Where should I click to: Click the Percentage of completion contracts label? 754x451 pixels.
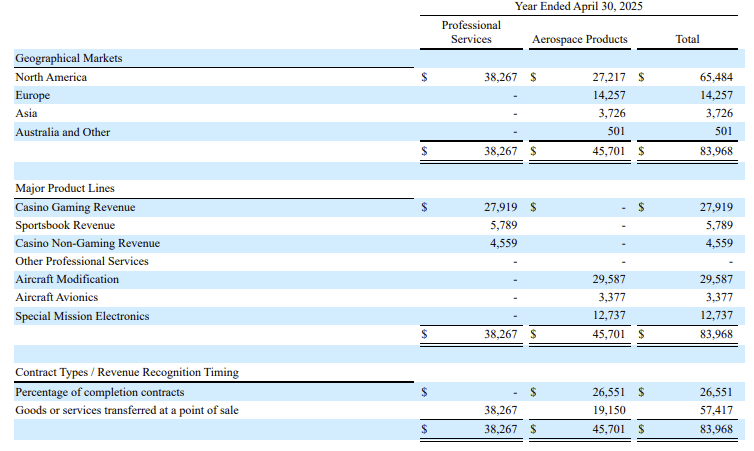pos(100,392)
